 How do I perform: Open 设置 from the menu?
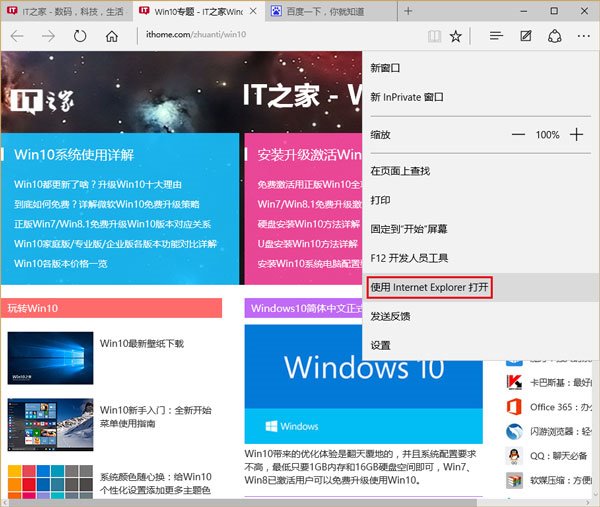pos(381,345)
